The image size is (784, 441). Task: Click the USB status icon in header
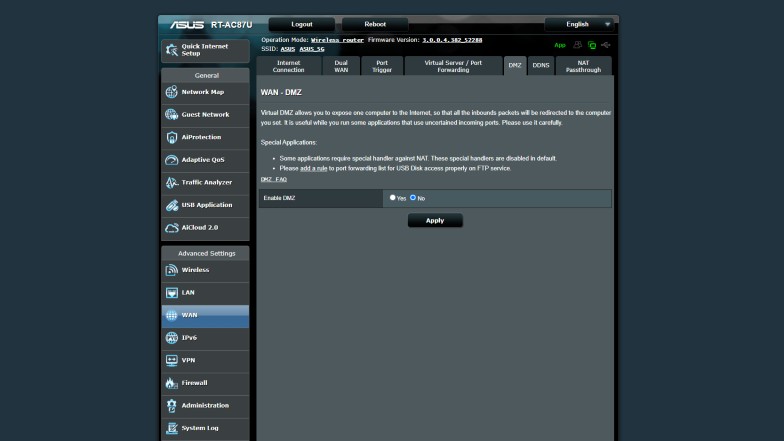coord(606,45)
